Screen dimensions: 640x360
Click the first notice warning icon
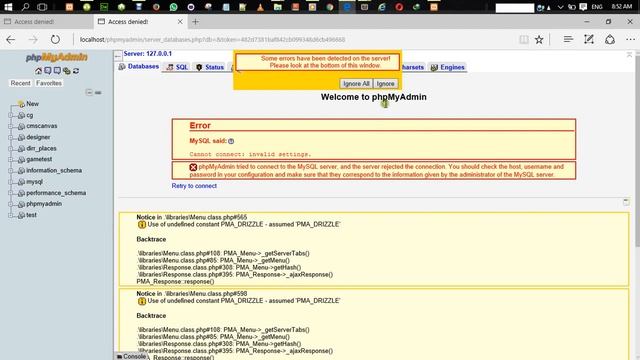coord(142,224)
